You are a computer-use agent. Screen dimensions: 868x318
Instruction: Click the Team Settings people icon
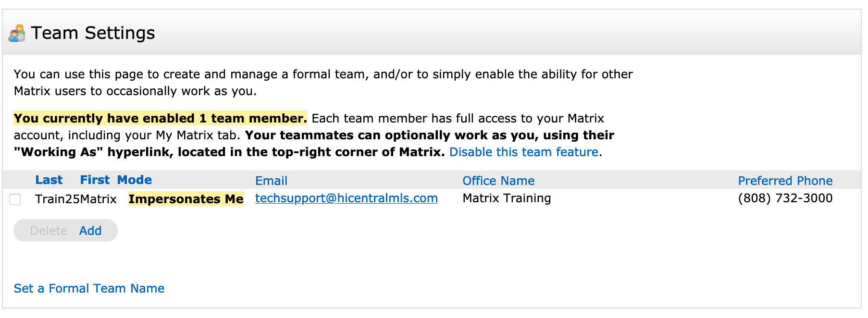(17, 33)
